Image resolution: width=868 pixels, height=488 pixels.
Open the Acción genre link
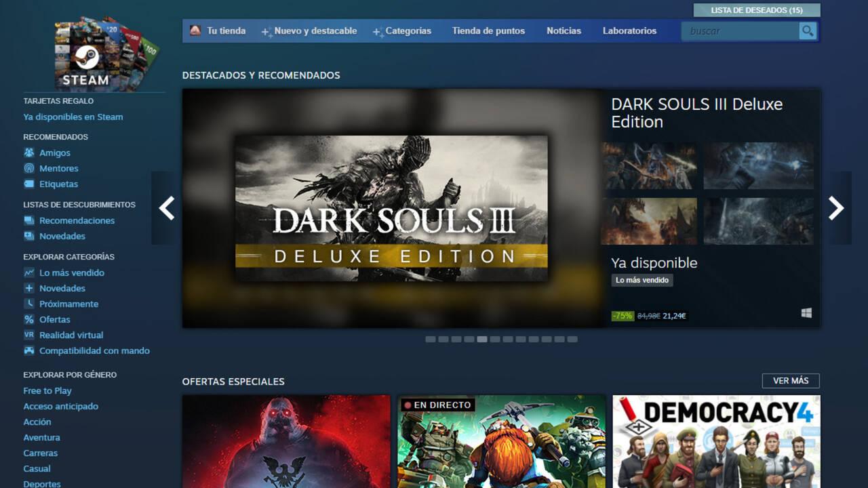click(x=37, y=422)
